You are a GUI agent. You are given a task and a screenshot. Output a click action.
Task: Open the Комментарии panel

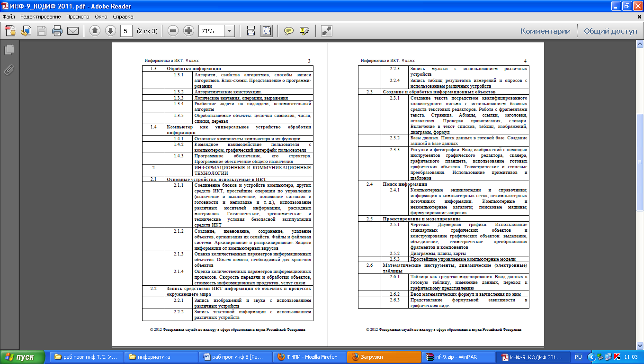[545, 31]
